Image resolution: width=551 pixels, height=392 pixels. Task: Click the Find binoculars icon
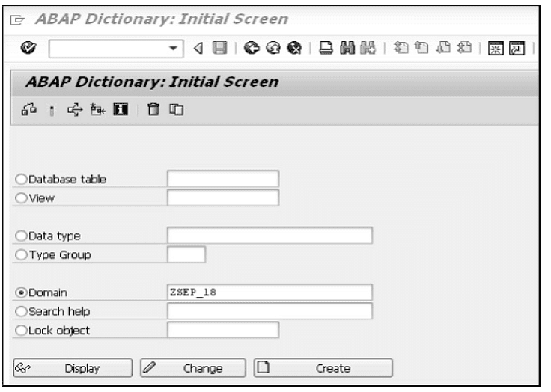pos(347,48)
